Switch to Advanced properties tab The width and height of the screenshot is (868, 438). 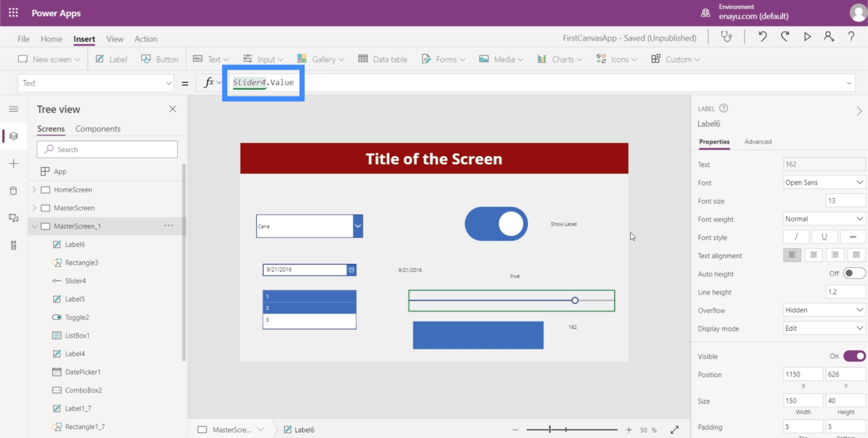[x=758, y=142]
